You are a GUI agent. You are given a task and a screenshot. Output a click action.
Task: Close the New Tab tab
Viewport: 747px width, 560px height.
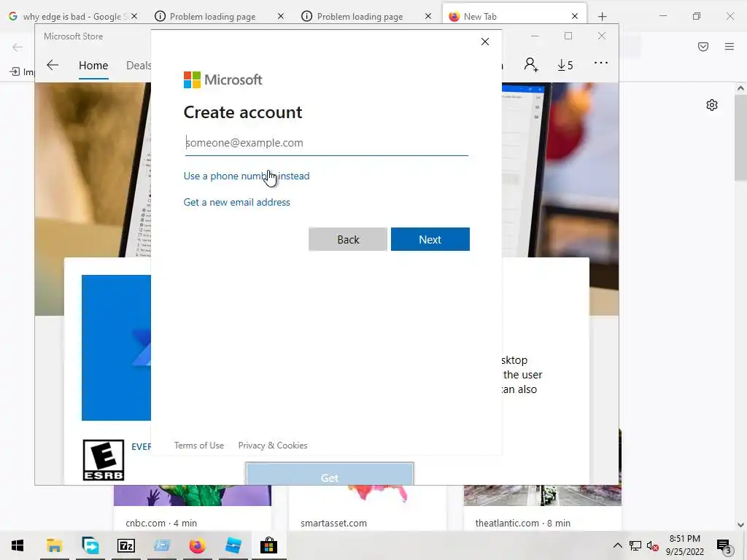click(x=575, y=16)
